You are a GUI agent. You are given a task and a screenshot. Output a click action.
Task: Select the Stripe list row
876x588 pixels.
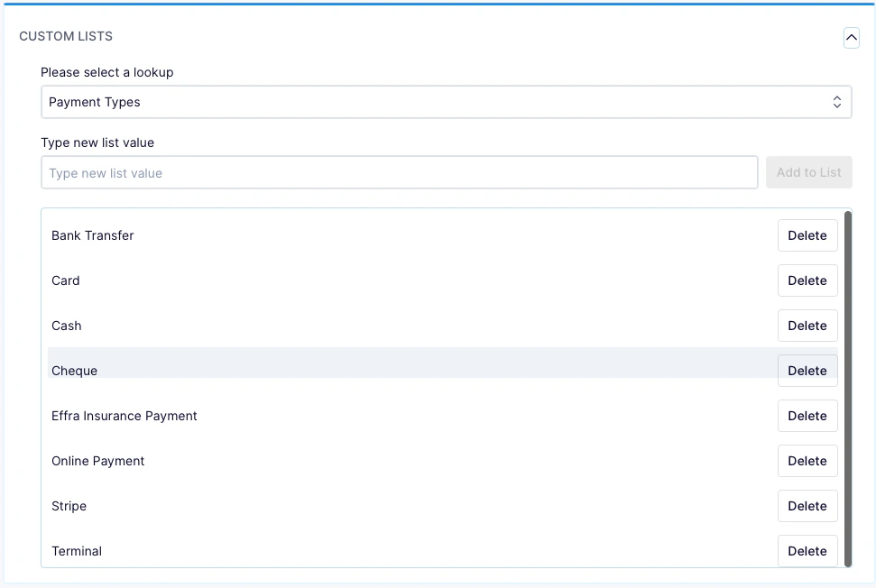[x=361, y=506]
